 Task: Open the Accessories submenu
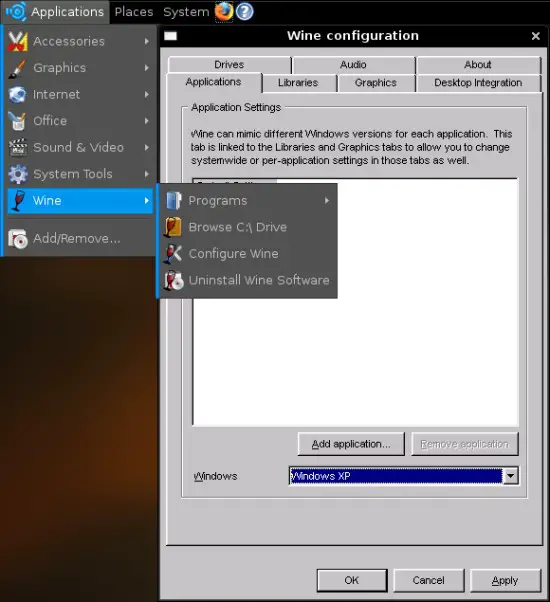[80, 41]
